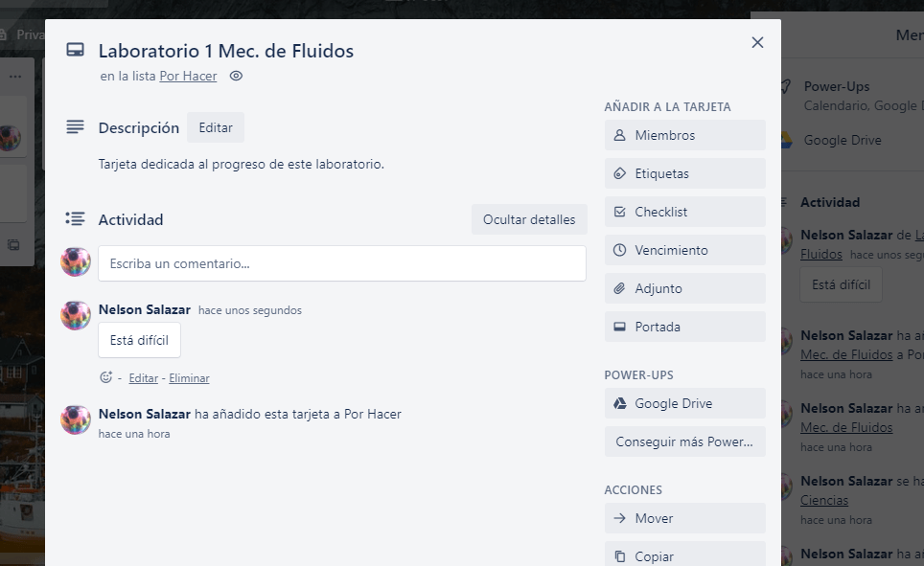
Task: Add a reaction with emoji icon
Action: point(106,377)
